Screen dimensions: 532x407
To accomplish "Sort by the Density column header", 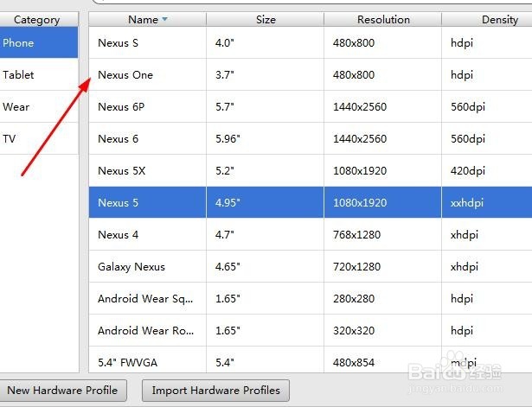I will (x=487, y=19).
